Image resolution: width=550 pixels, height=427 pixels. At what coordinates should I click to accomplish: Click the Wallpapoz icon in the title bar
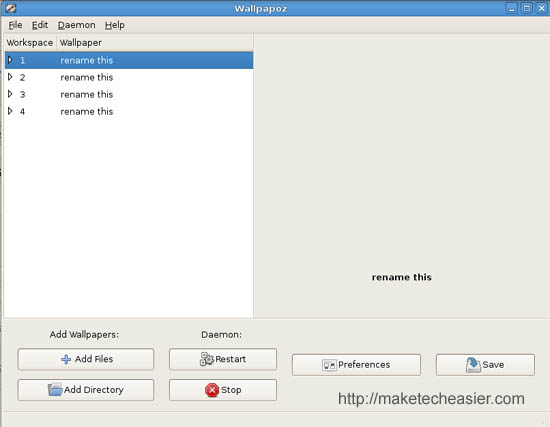click(x=11, y=8)
